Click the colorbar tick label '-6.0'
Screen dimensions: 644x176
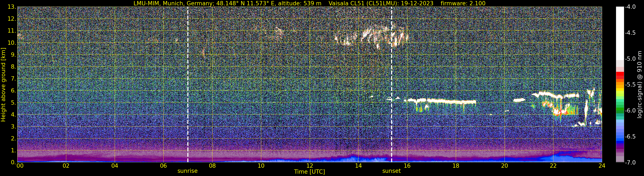pos(630,111)
